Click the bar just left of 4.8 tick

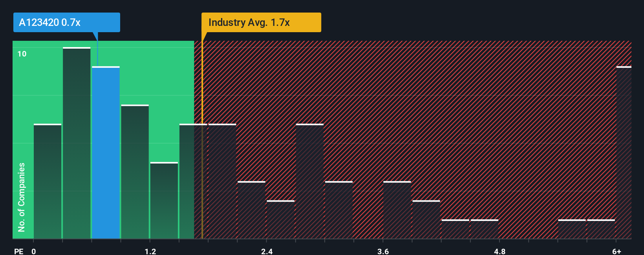coord(485,229)
